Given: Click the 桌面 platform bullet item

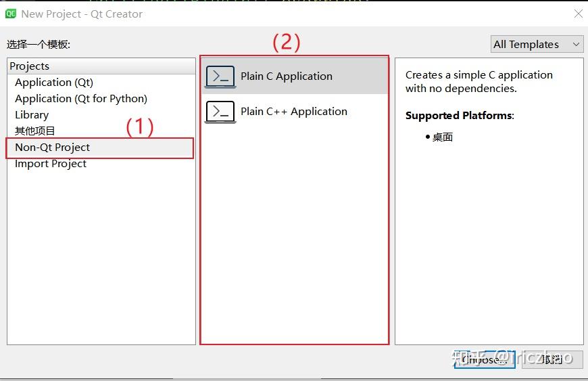Looking at the screenshot, I should [443, 137].
